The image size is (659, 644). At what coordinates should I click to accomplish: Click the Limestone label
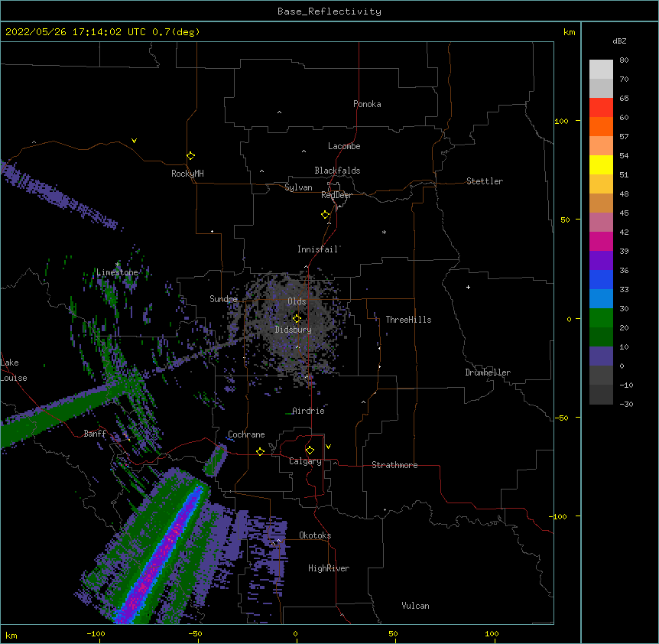(x=117, y=272)
